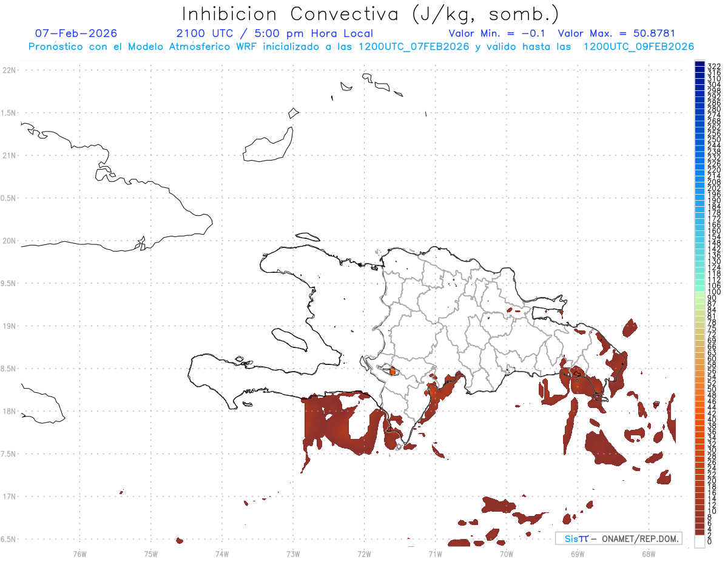Click the '1.5N' latitude label
728x562 pixels.
tap(8, 113)
